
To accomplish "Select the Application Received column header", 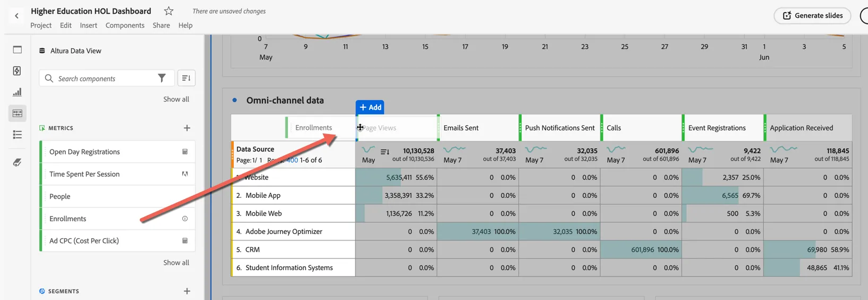I will [x=808, y=128].
